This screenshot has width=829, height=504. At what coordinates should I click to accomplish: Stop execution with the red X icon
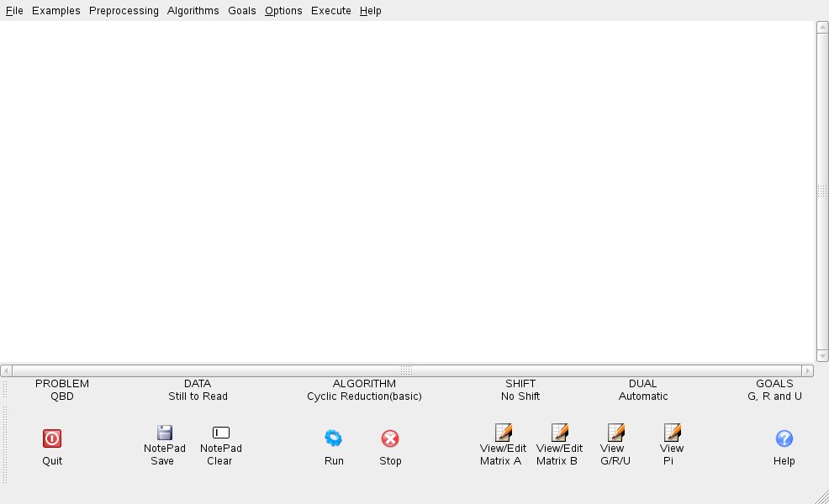390,438
